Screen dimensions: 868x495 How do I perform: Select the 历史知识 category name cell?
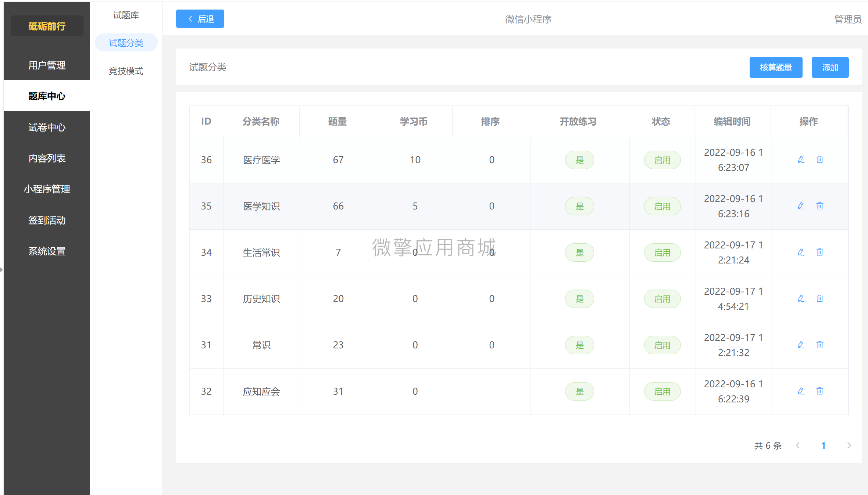coord(261,299)
